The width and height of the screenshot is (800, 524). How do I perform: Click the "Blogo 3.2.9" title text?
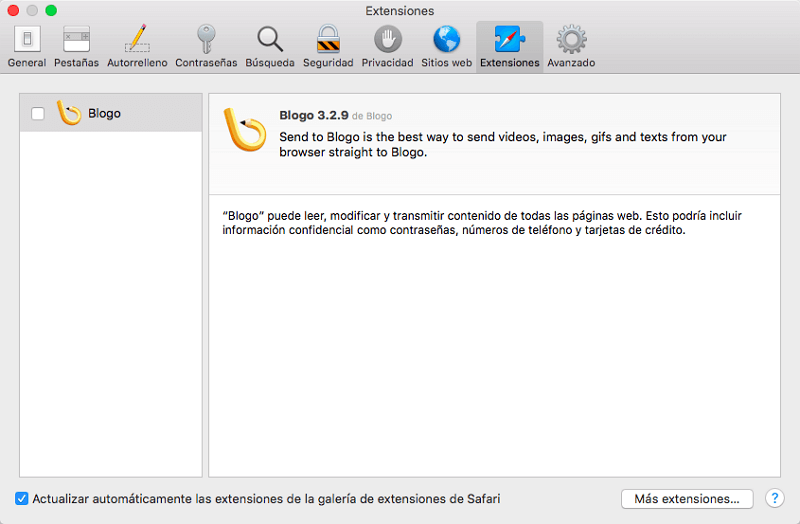(314, 115)
